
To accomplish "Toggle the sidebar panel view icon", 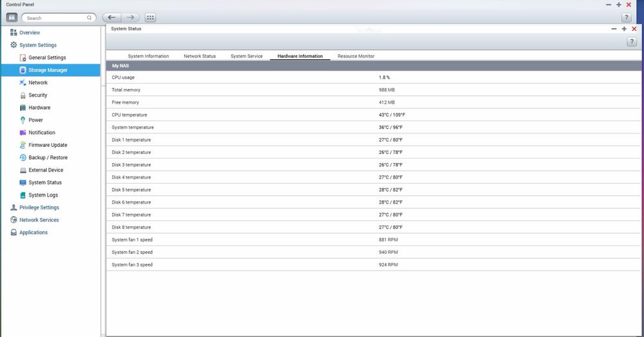I will point(12,17).
